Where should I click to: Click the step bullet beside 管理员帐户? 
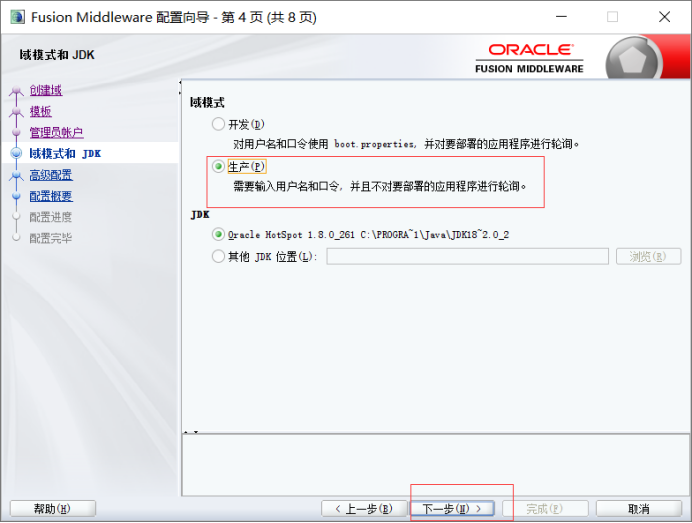[16, 133]
